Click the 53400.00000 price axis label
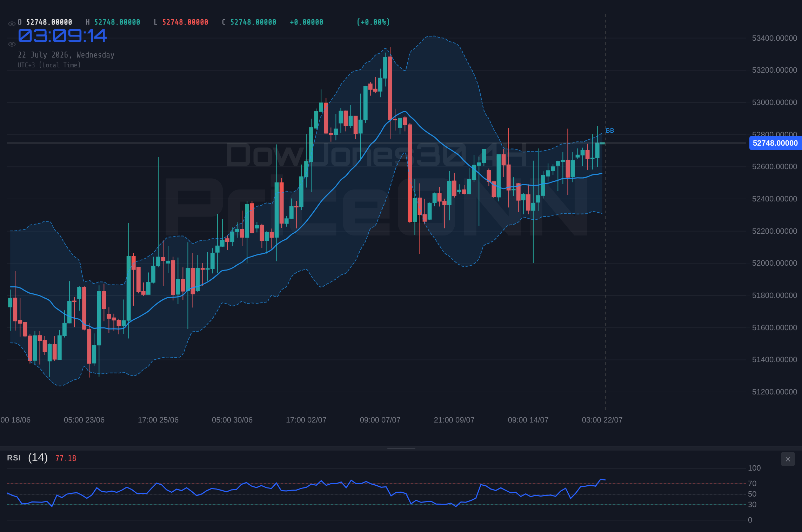Screen dimensions: 802x532 pyautogui.click(x=775, y=38)
